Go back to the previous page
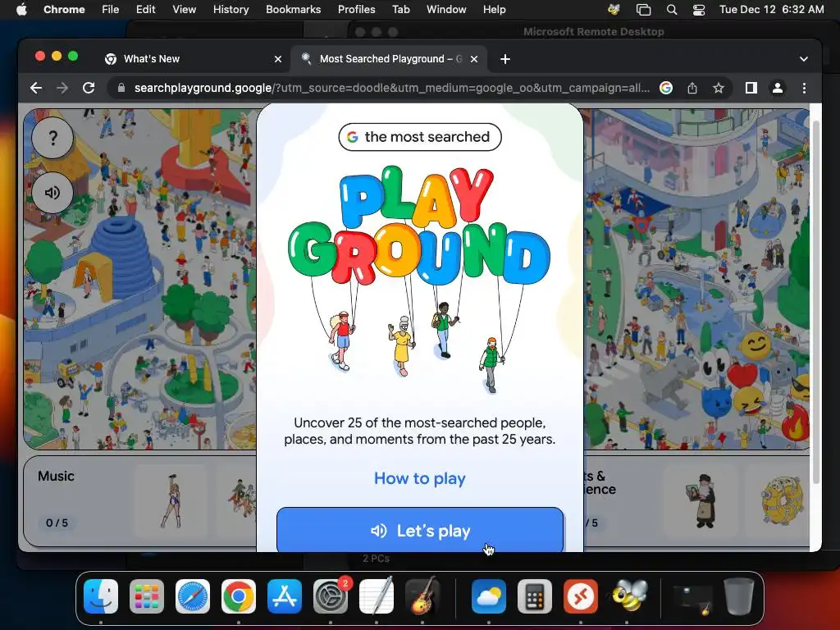 coord(36,88)
